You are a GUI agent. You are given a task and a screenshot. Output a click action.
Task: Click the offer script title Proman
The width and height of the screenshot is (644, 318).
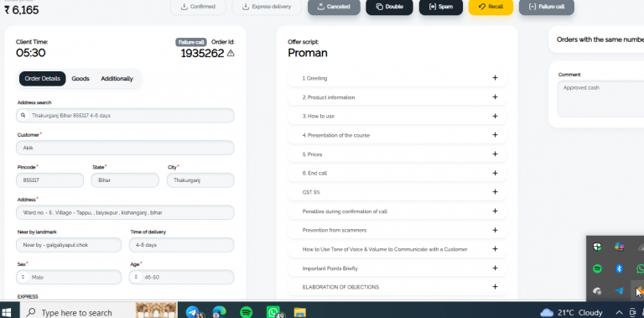pyautogui.click(x=308, y=53)
